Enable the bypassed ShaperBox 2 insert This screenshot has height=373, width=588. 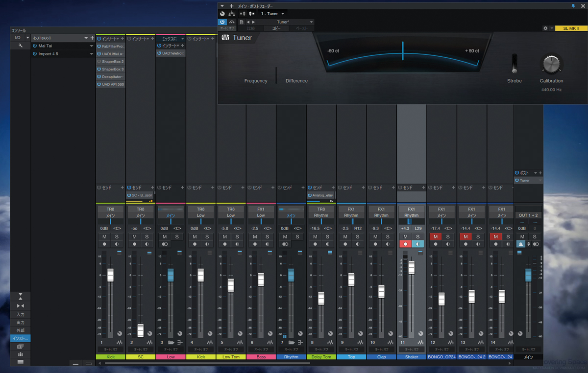pyautogui.click(x=99, y=62)
